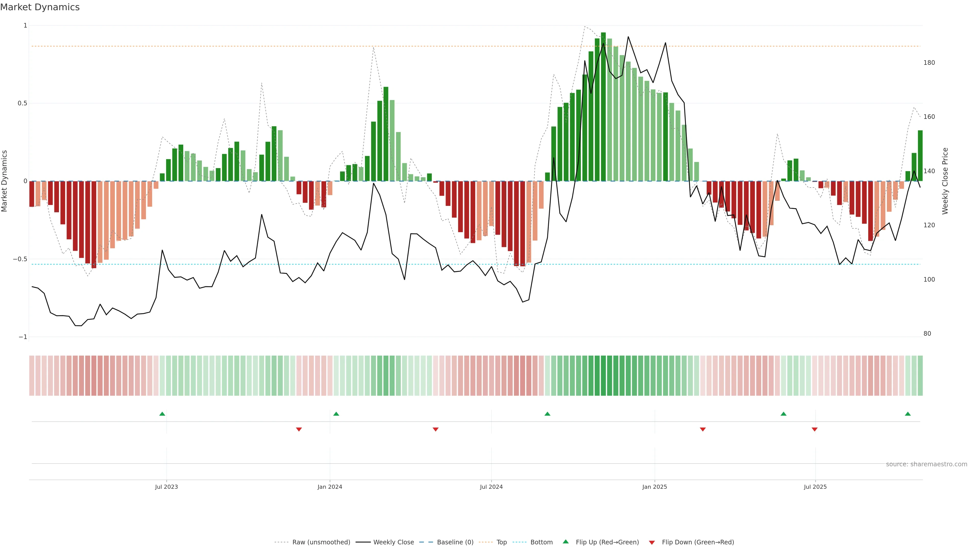This screenshot has width=980, height=551.
Task: Select the Flip Up marker in September 2024
Action: [547, 414]
